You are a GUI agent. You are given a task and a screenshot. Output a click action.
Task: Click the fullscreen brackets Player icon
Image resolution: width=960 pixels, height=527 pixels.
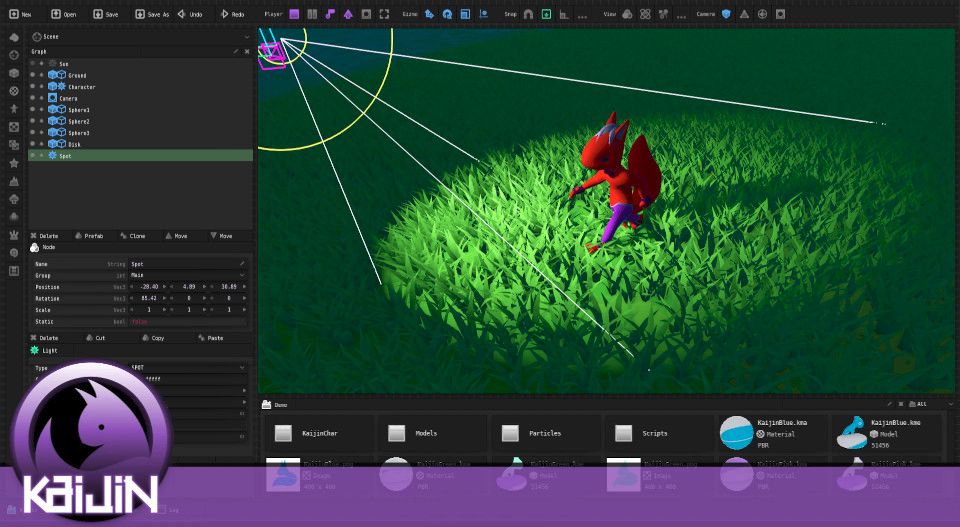tap(384, 13)
